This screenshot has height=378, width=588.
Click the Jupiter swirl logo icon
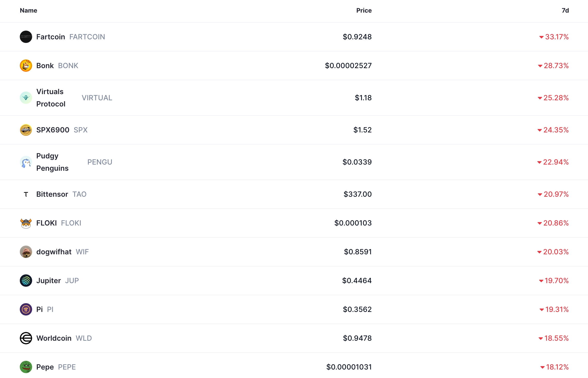26,281
